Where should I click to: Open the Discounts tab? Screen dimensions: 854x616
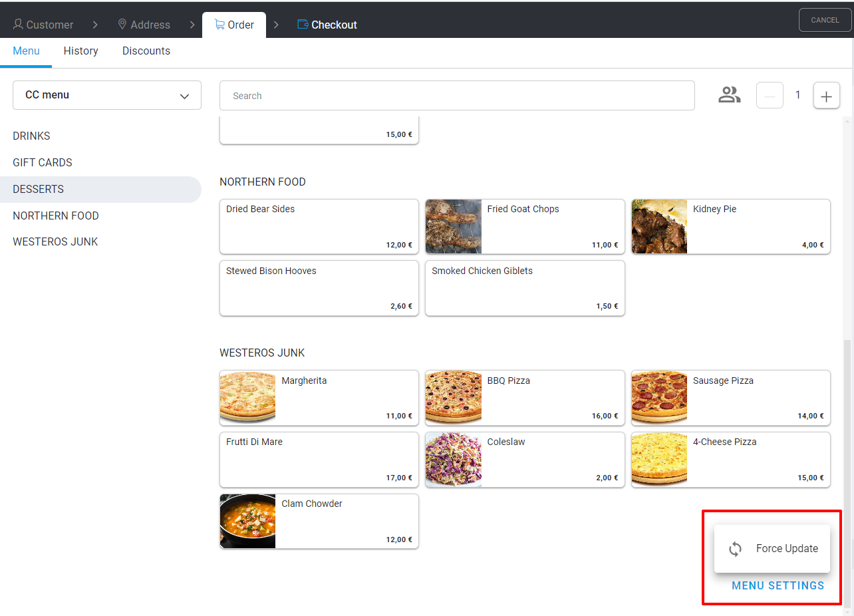(146, 51)
